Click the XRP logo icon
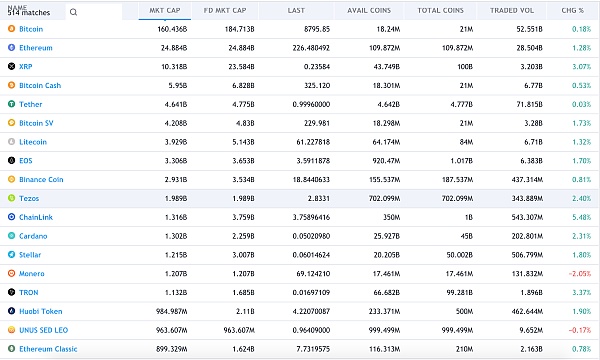 coord(11,66)
